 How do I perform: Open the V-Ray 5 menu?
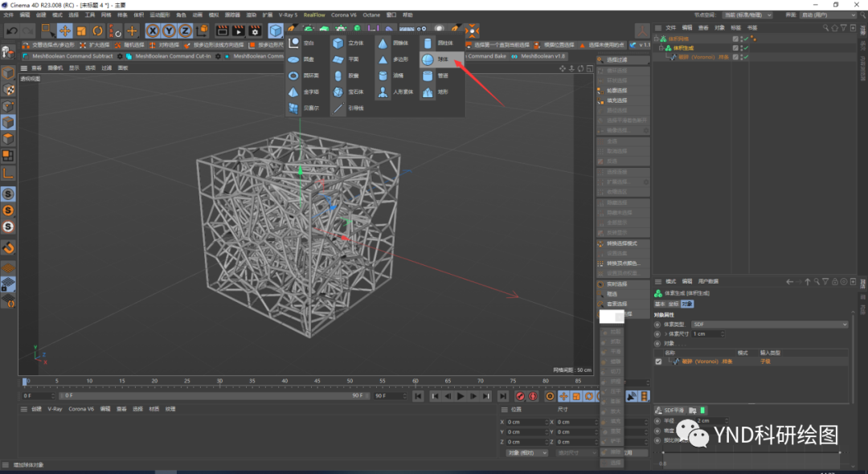point(288,15)
